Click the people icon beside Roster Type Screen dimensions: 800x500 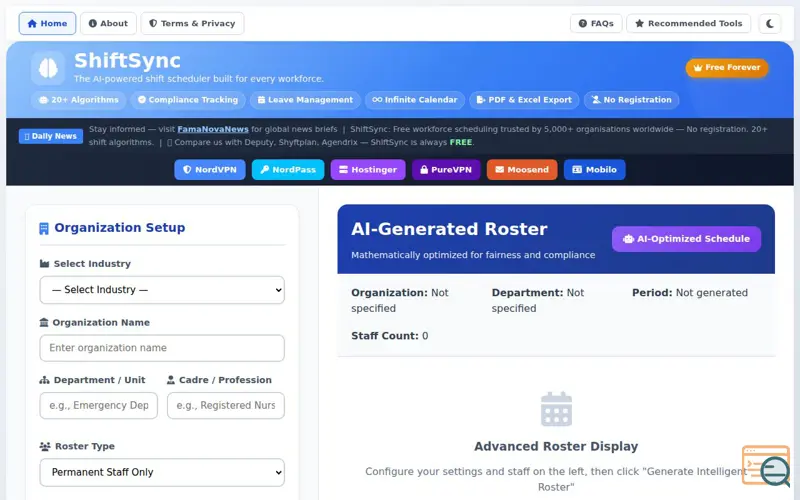point(45,446)
